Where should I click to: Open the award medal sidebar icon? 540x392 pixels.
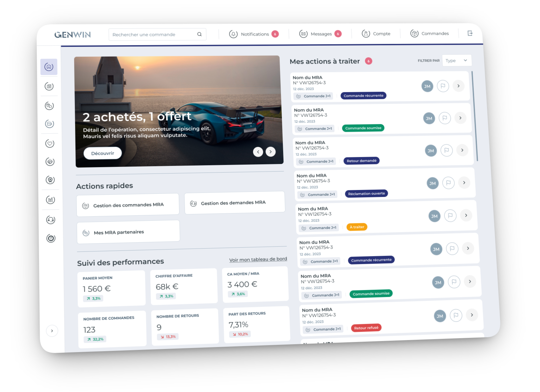[x=50, y=180]
